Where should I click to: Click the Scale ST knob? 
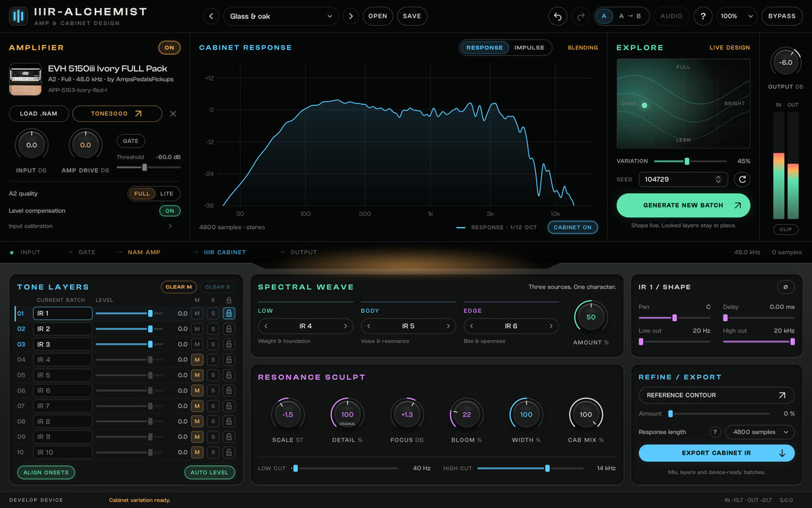pyautogui.click(x=288, y=415)
